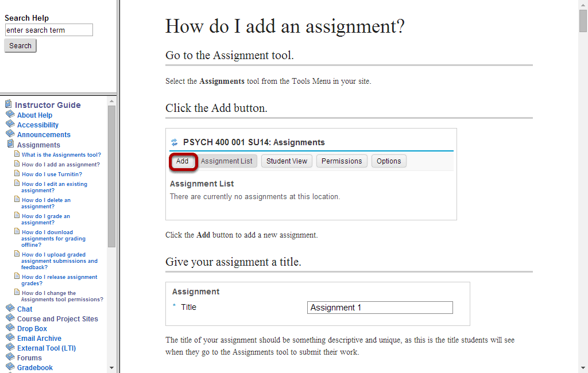
Task: Click the book icon beside About Help
Action: click(x=10, y=114)
